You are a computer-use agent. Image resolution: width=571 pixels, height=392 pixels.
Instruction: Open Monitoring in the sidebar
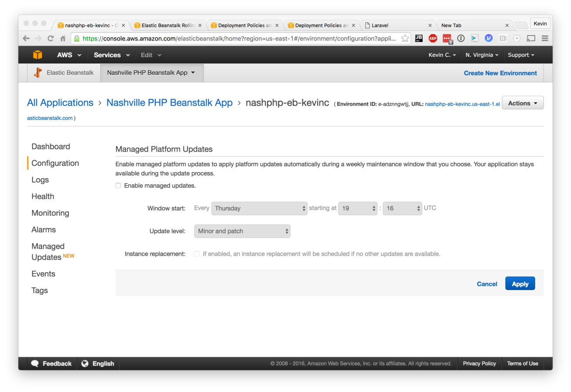pos(50,213)
